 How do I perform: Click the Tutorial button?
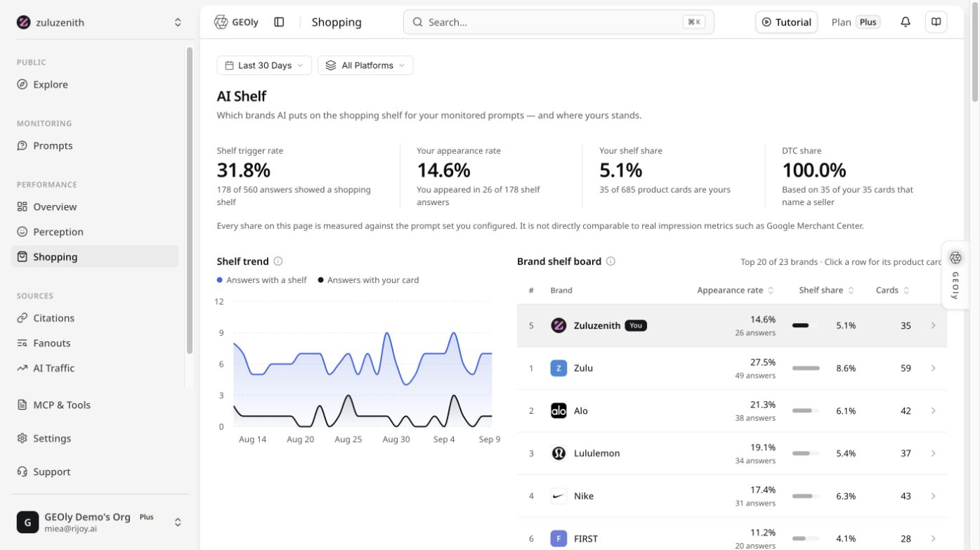tap(786, 22)
